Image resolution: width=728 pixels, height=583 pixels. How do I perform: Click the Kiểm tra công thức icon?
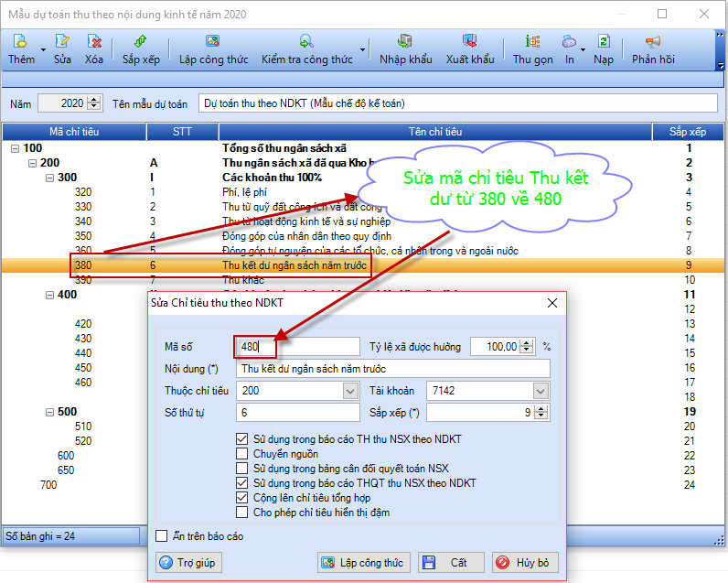pos(306,42)
